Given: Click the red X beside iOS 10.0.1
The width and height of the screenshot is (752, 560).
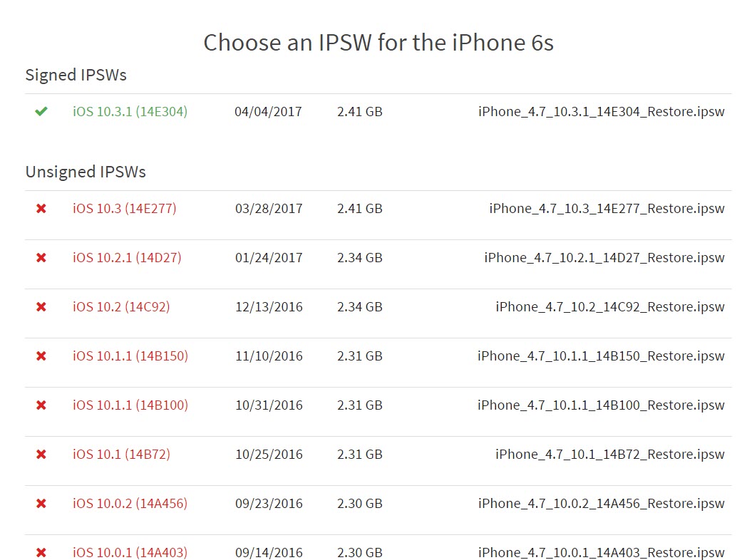Looking at the screenshot, I should (41, 553).
